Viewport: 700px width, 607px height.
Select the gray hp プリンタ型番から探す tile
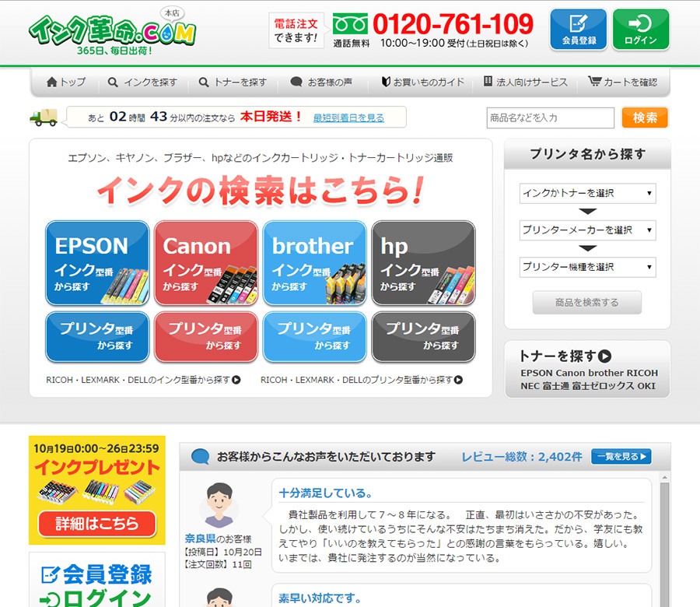click(423, 337)
